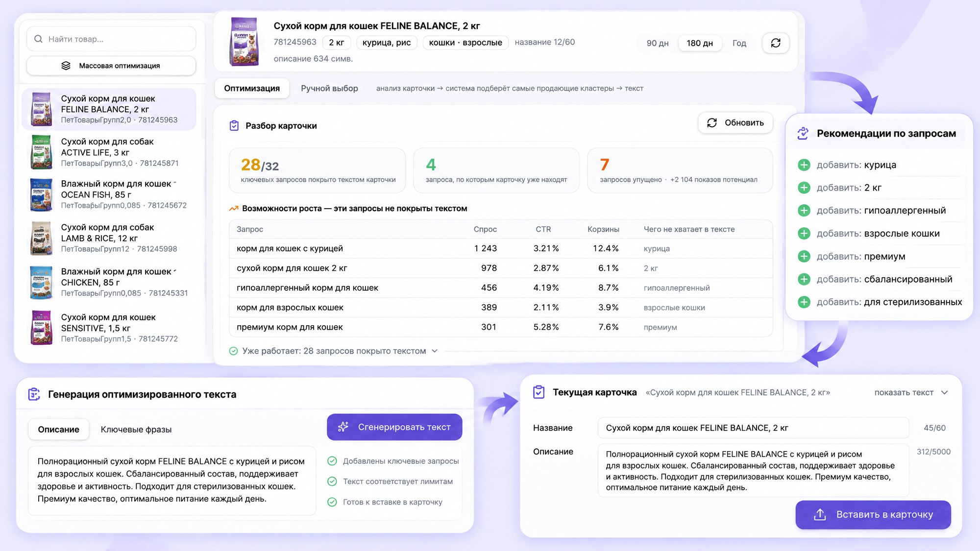
Task: Click the Название field in Текущая карточка
Action: click(x=753, y=428)
